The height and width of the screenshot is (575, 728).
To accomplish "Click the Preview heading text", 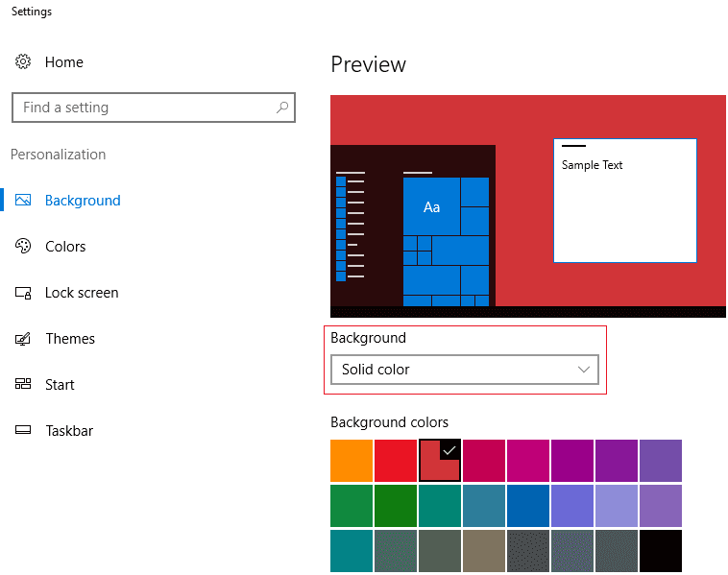I will (x=368, y=64).
